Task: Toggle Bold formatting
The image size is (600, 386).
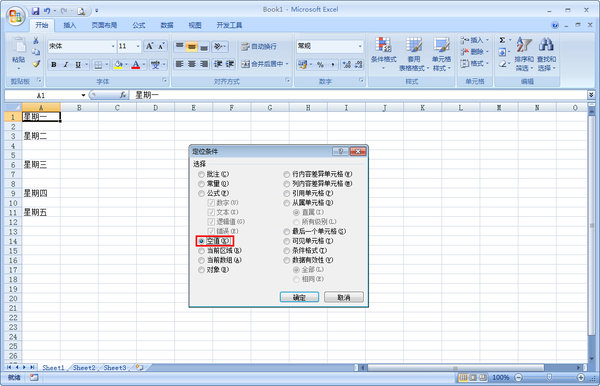Action: [x=54, y=65]
